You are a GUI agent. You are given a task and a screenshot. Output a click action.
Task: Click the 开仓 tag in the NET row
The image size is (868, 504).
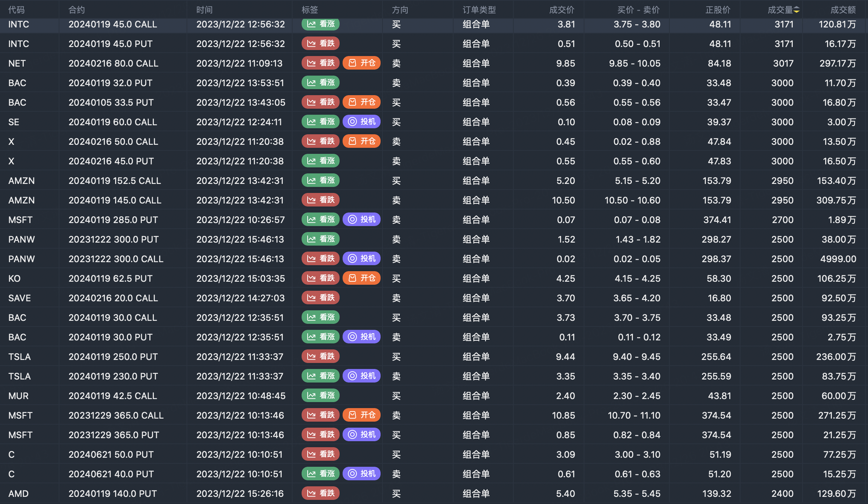[x=361, y=63]
